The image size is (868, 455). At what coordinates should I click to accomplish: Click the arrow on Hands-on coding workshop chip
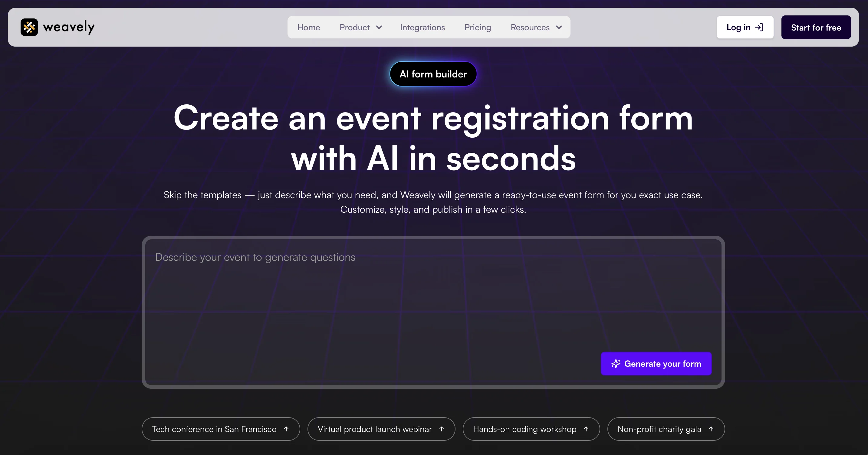(x=586, y=429)
